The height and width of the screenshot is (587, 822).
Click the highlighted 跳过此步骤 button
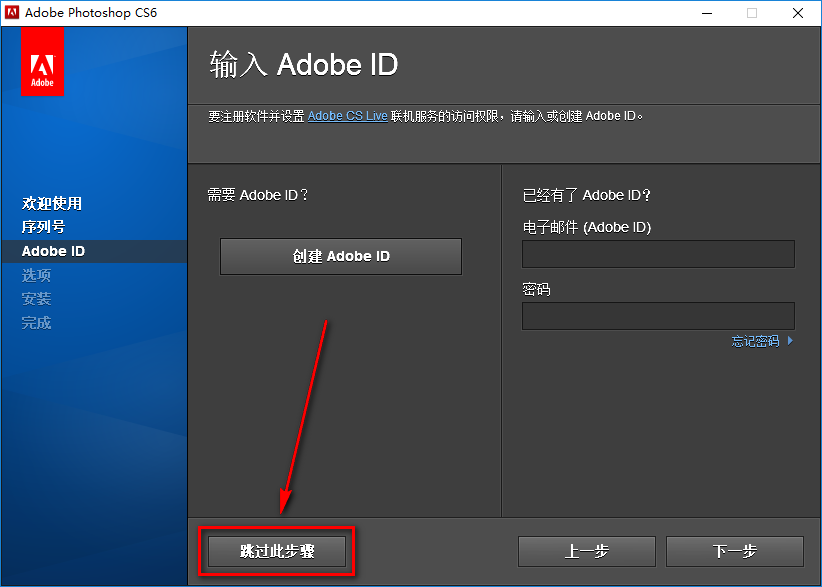tap(275, 550)
